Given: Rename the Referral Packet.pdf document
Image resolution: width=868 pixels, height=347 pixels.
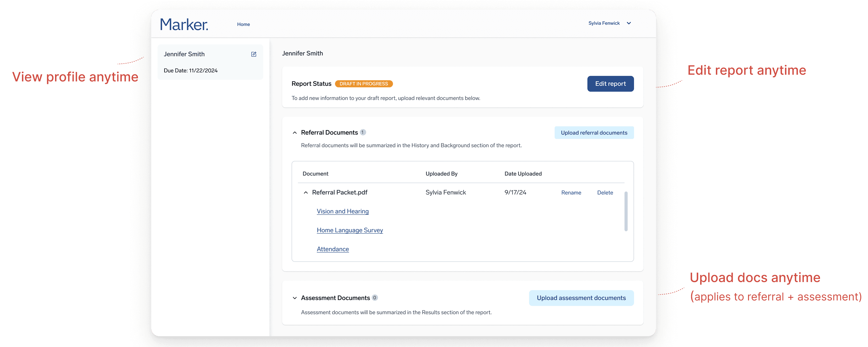Looking at the screenshot, I should [571, 192].
